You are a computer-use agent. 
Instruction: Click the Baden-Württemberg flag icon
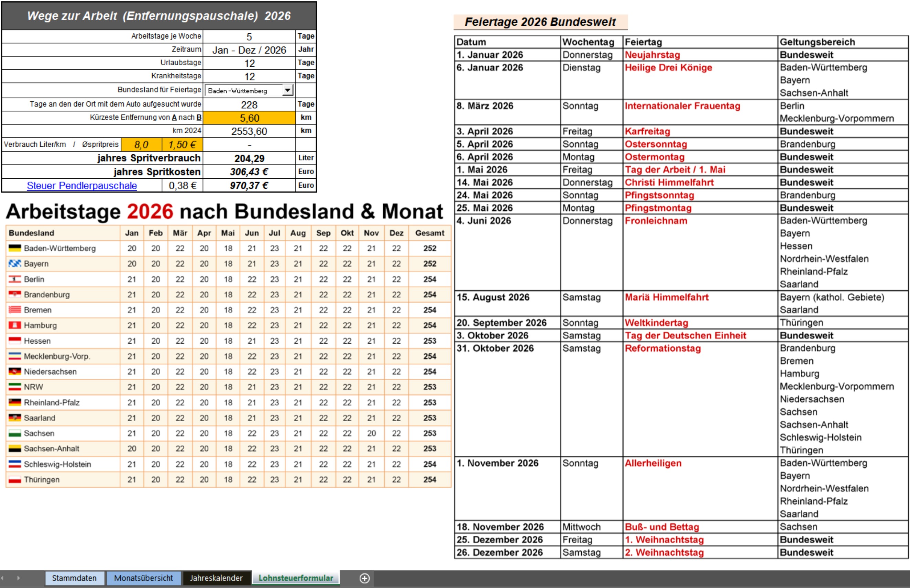tap(14, 248)
